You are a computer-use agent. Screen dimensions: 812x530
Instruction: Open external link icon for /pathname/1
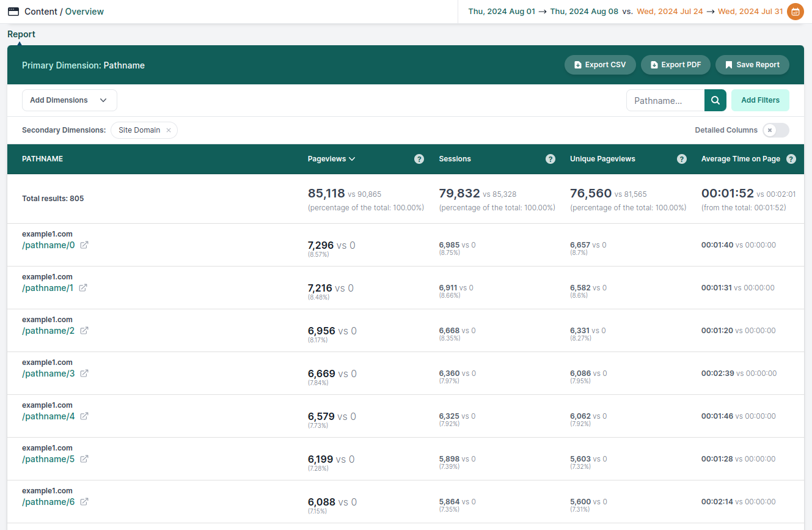tap(83, 288)
